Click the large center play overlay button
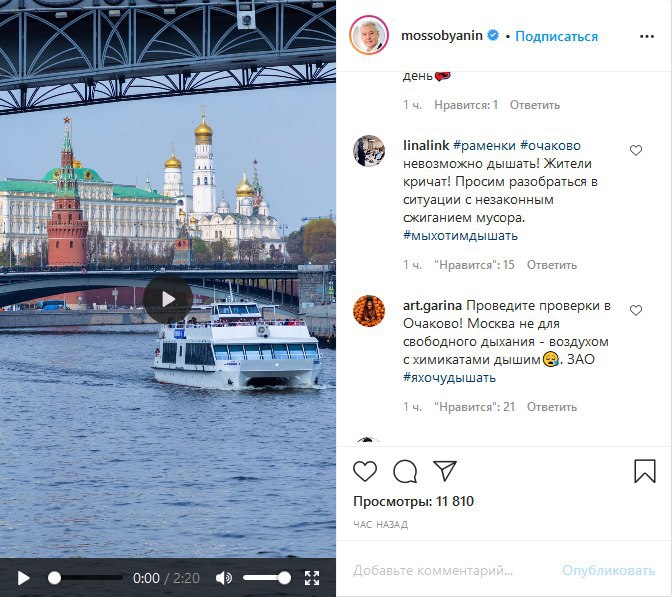The width and height of the screenshot is (672, 597). coord(168,299)
